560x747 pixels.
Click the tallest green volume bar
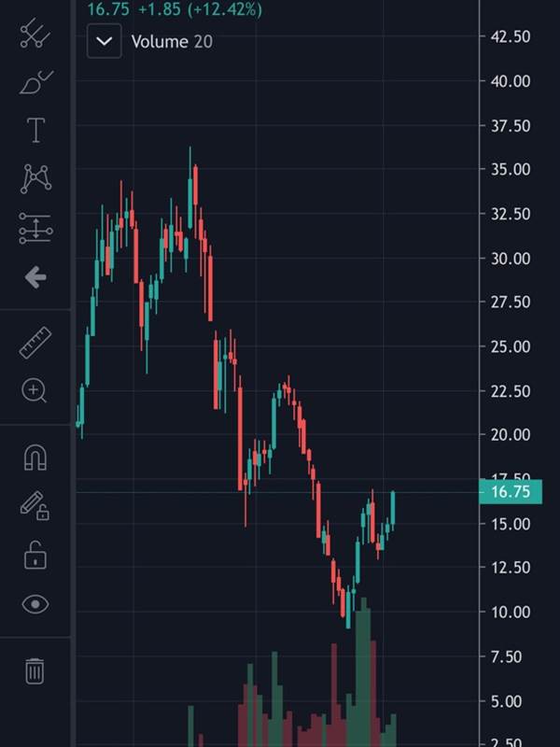(363, 671)
